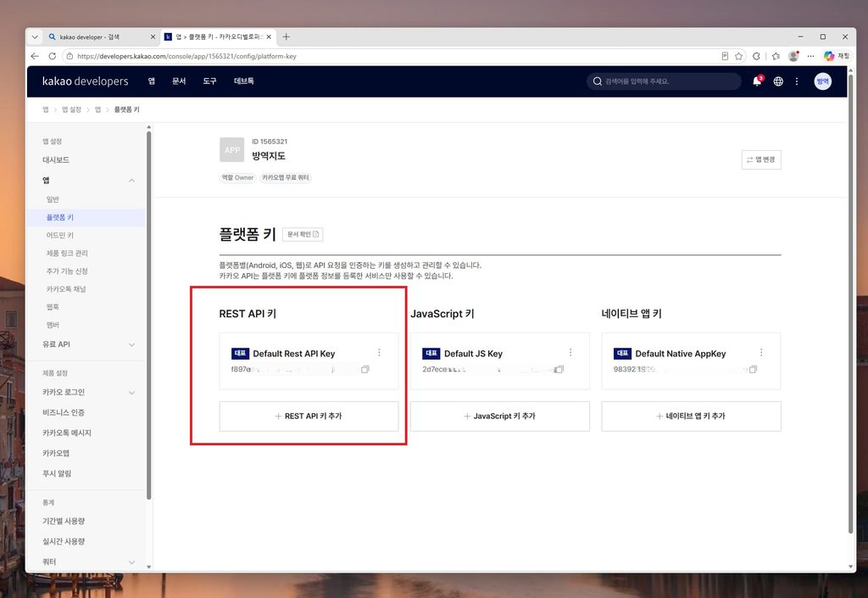Click the JavaScript 키 추가 button

point(500,416)
